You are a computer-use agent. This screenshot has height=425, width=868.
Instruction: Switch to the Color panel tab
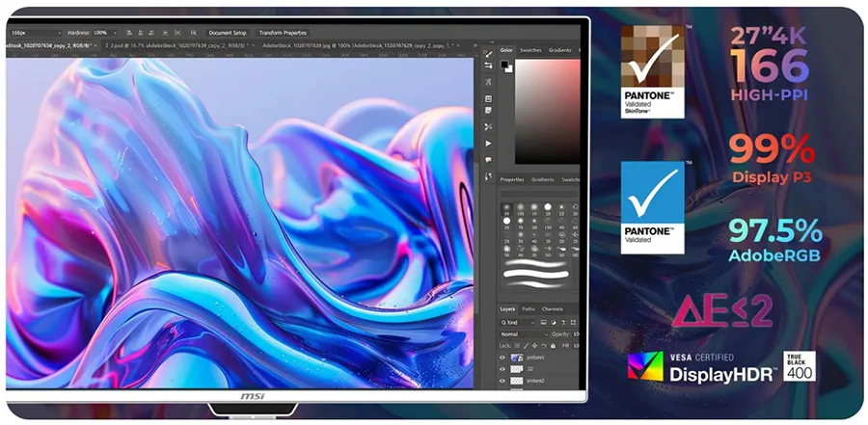(506, 50)
